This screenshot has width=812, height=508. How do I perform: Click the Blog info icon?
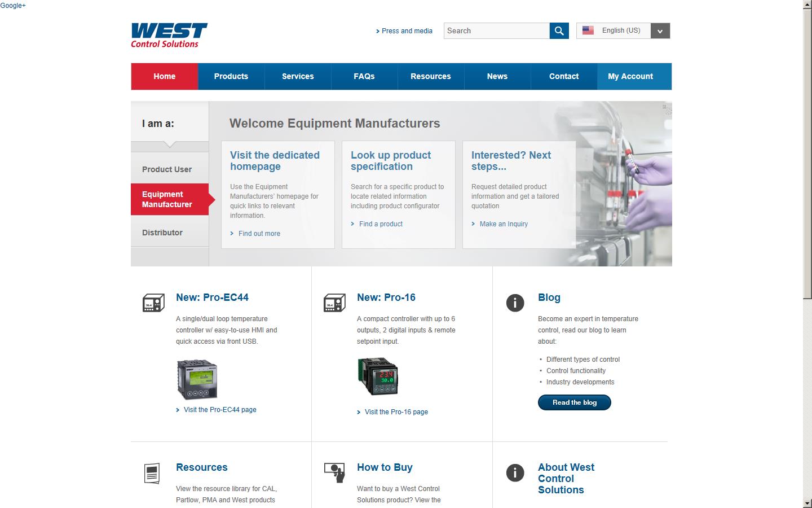(x=515, y=303)
